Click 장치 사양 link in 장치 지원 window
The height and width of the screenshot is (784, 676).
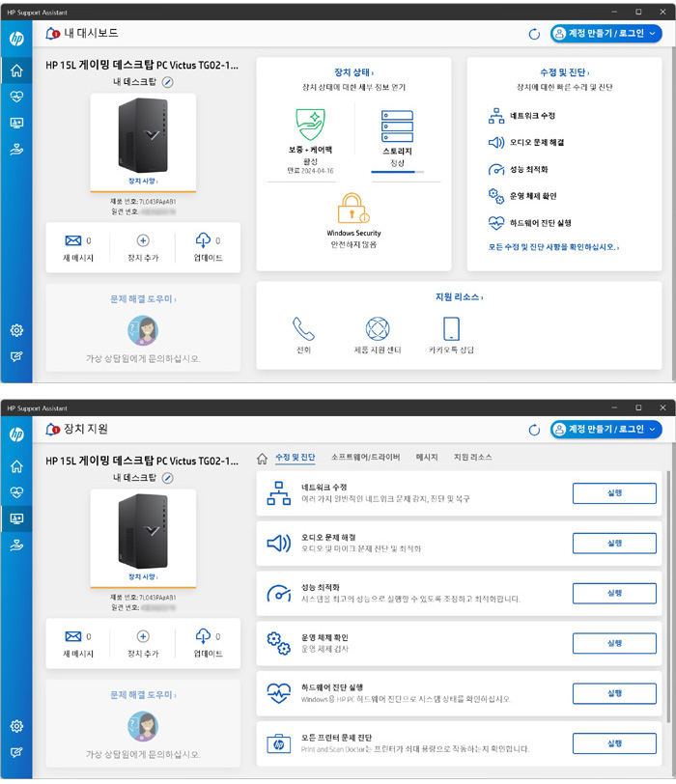[143, 577]
